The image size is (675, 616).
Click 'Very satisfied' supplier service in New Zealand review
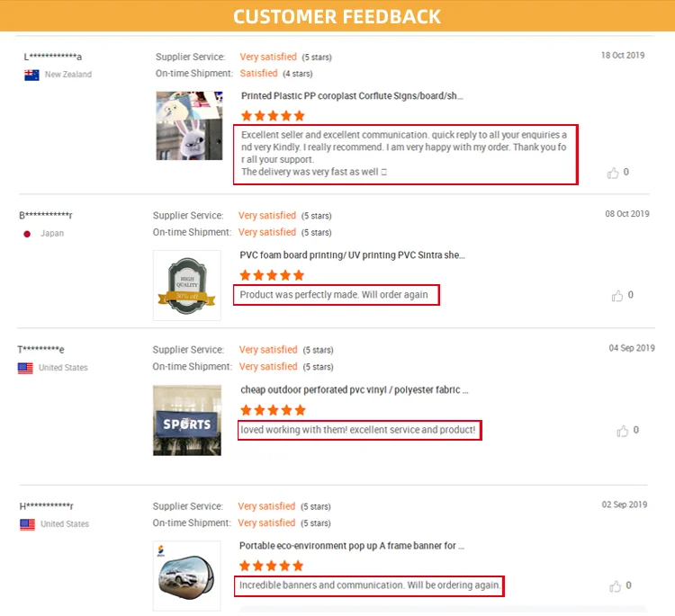(268, 57)
